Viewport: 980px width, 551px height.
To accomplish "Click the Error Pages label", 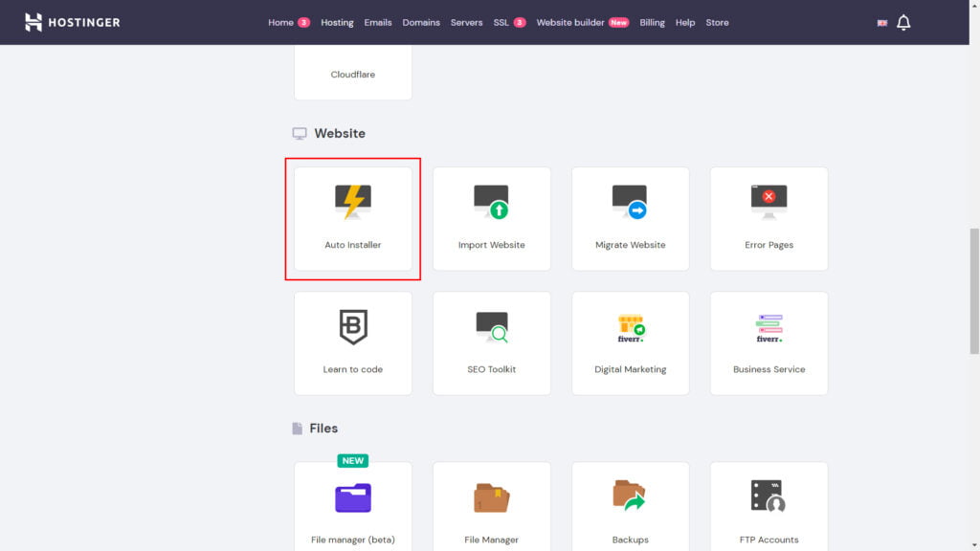I will click(x=768, y=245).
